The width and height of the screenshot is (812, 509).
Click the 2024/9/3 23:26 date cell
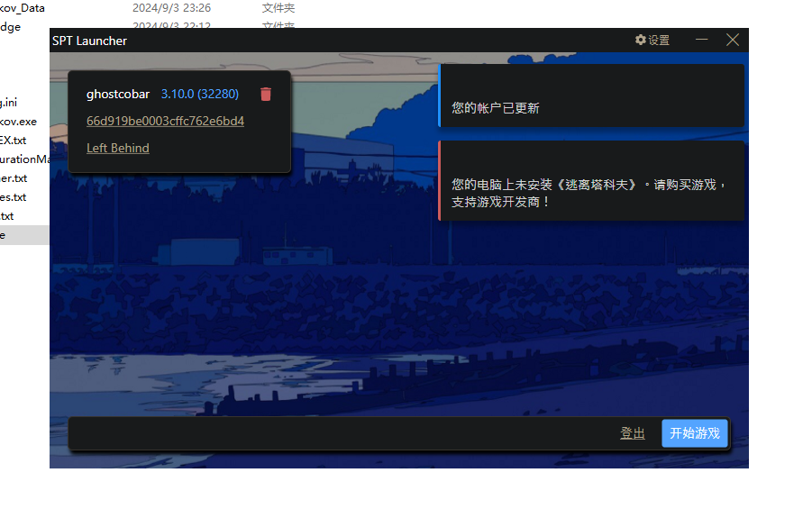(x=171, y=8)
